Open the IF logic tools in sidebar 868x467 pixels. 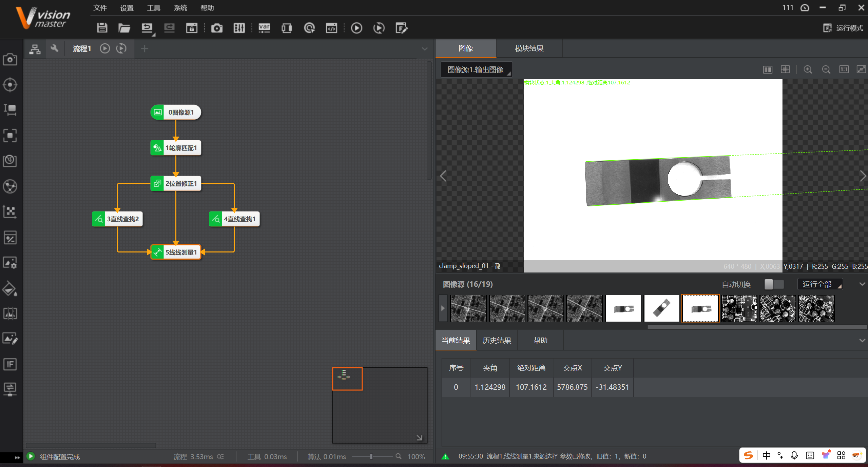point(10,364)
